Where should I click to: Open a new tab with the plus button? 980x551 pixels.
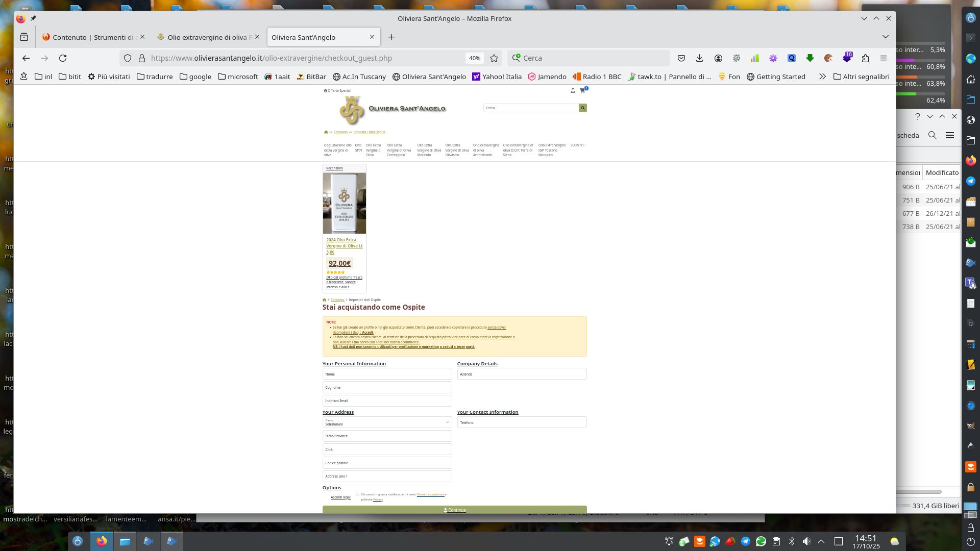(x=391, y=37)
